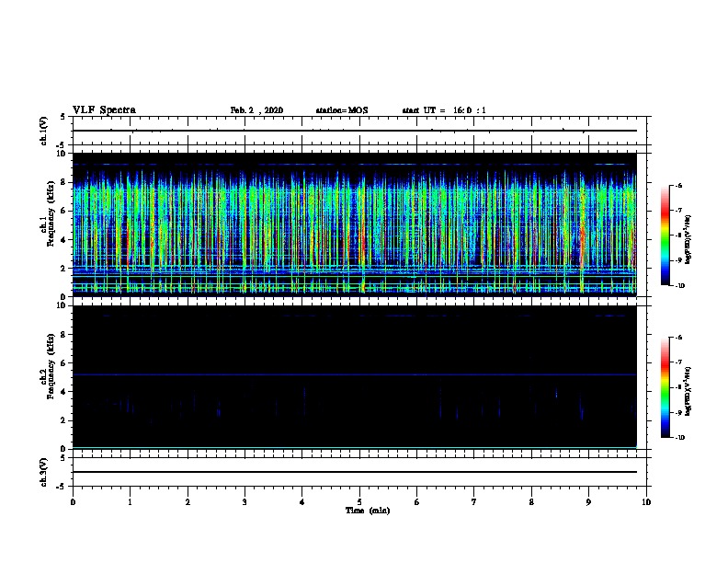
Task: Click time axis tick label '0'
Action: pyautogui.click(x=73, y=502)
